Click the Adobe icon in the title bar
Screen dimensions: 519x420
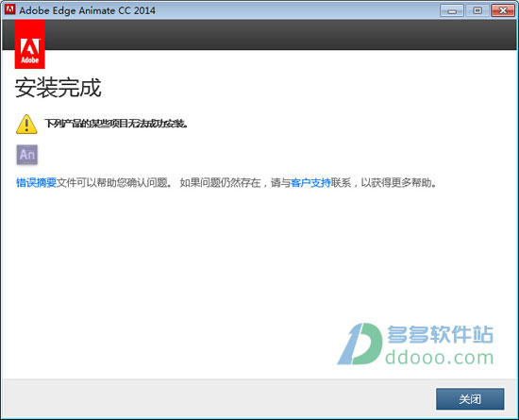point(10,9)
